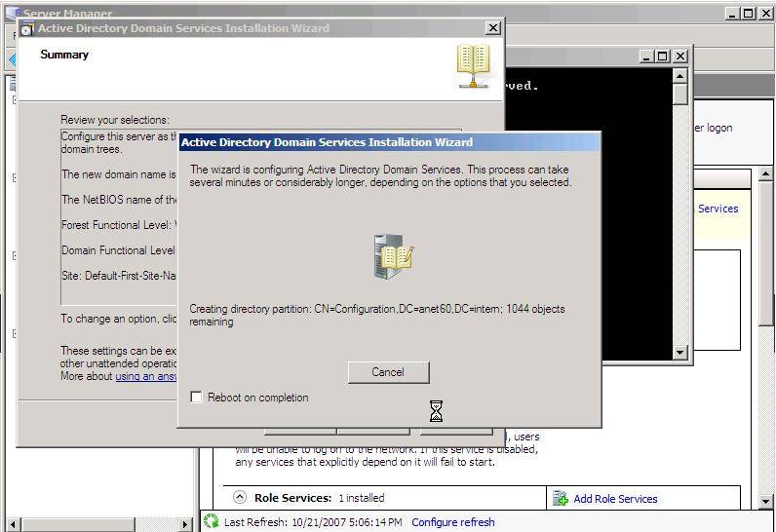Cancel the Active Directory configuration
The height and width of the screenshot is (532, 776).
[389, 372]
